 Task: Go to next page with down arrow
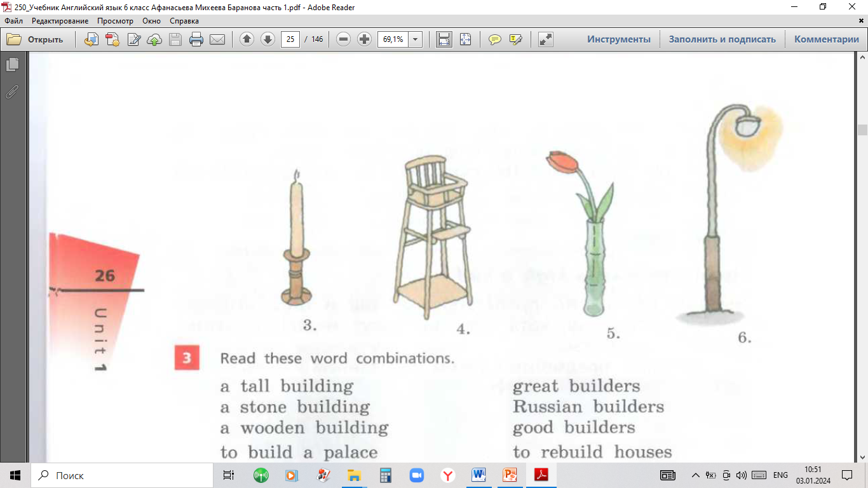pos(268,39)
